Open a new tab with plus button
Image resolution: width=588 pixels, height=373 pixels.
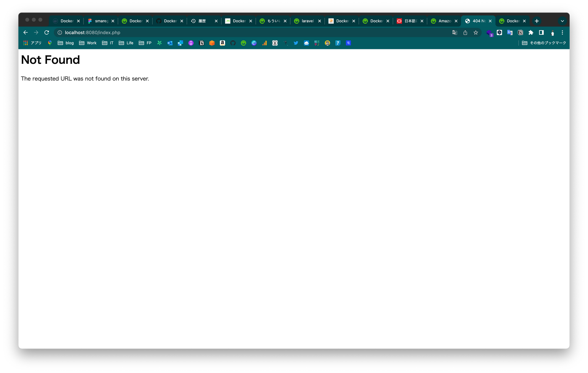(537, 21)
